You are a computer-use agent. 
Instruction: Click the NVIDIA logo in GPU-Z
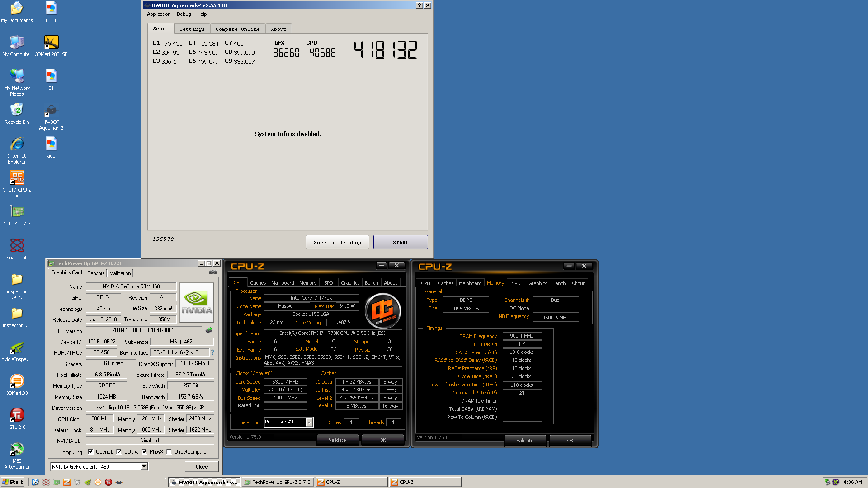tap(197, 302)
